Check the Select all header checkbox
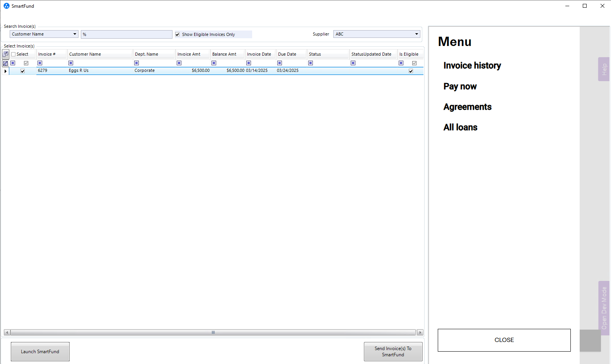Image resolution: width=611 pixels, height=364 pixels. [x=14, y=54]
